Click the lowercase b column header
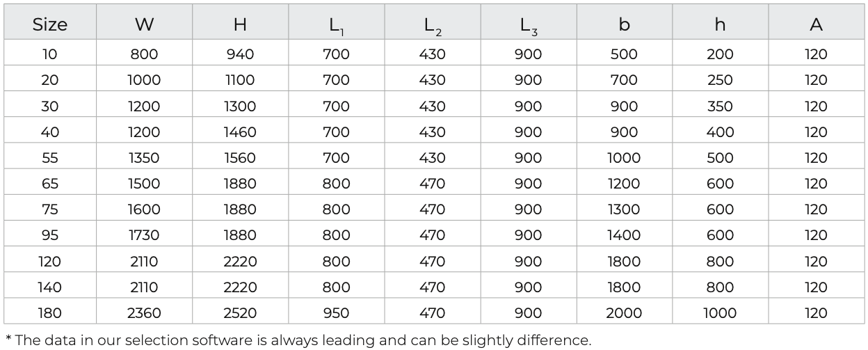The height and width of the screenshot is (350, 868). pos(624,25)
